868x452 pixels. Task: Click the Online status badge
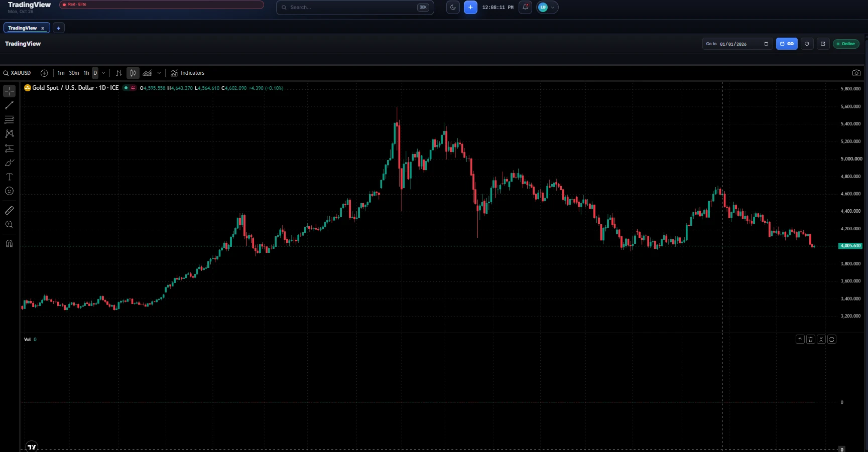pos(846,44)
